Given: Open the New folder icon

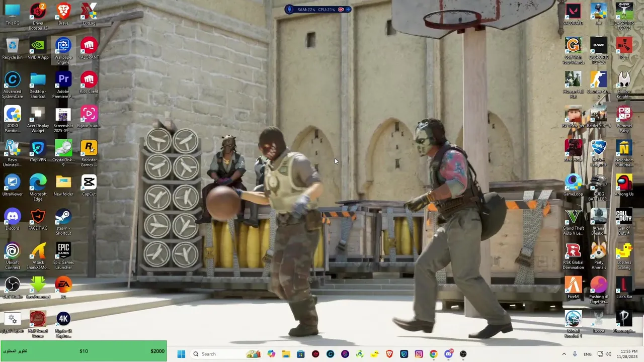Looking at the screenshot, I should point(63,185).
